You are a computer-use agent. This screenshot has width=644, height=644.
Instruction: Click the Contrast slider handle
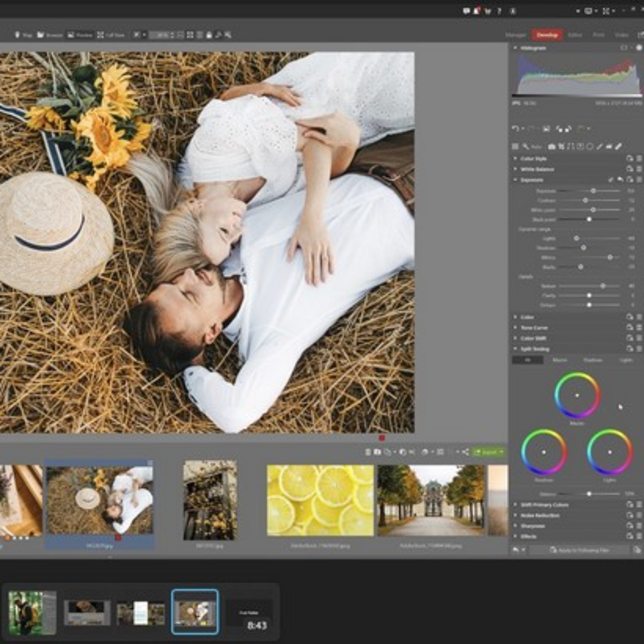[585, 200]
